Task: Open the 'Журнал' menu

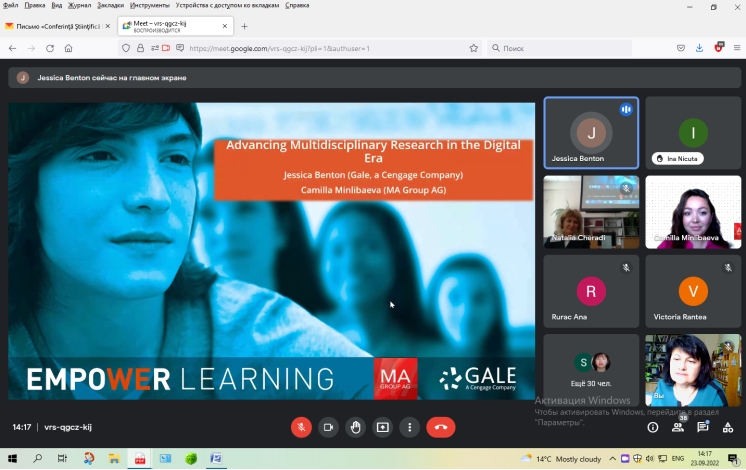Action: (x=79, y=5)
